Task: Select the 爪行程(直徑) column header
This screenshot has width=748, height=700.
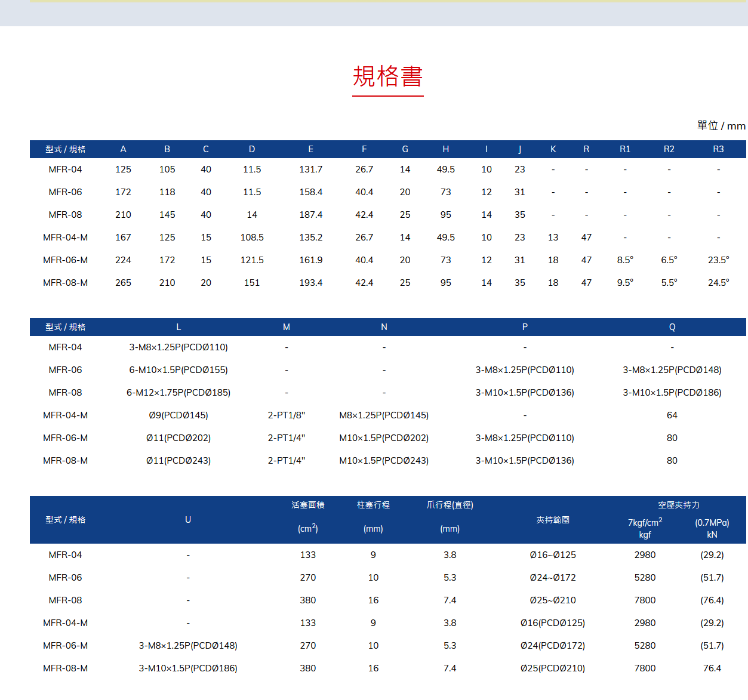Action: [450, 505]
